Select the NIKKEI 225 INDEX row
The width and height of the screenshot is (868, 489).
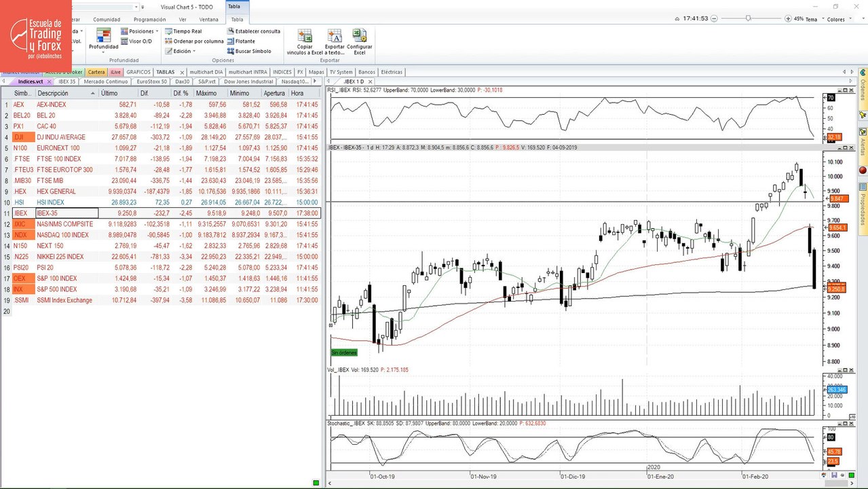pyautogui.click(x=160, y=257)
